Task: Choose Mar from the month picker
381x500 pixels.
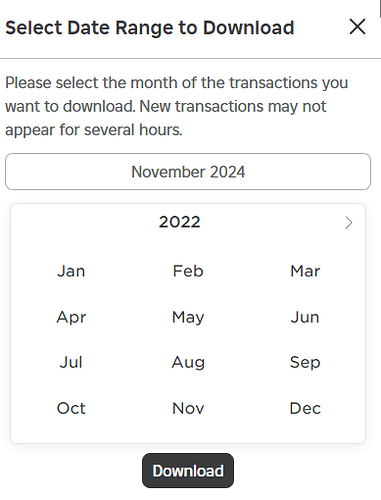Action: click(x=305, y=271)
